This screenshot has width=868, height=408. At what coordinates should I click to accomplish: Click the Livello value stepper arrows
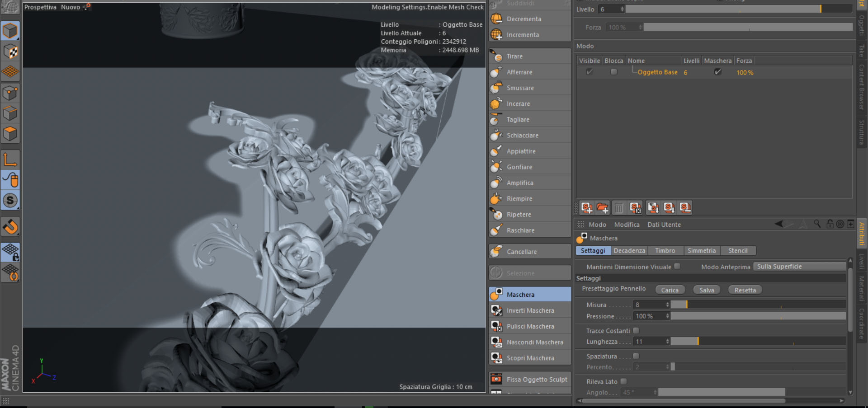point(622,9)
